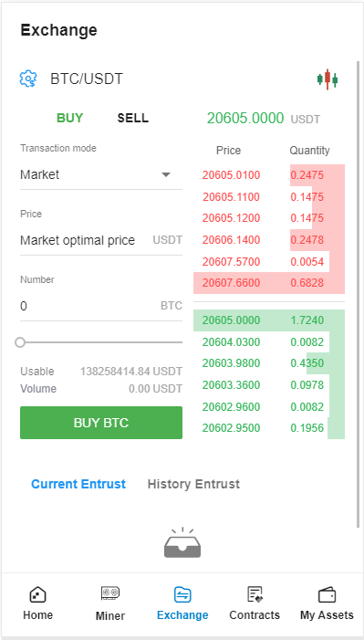Switch to the BUY side
Screen dimensions: 364x640
point(69,118)
